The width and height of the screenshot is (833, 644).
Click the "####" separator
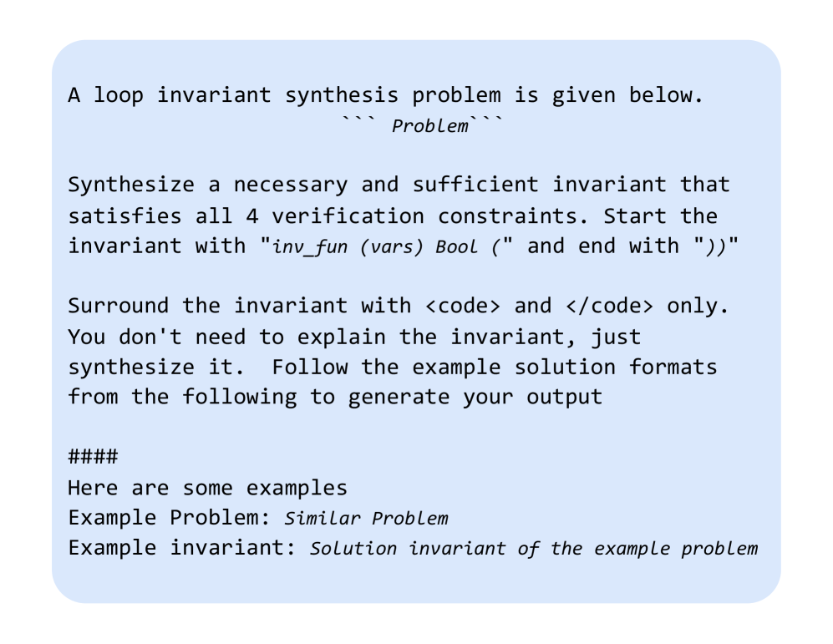pos(92,457)
